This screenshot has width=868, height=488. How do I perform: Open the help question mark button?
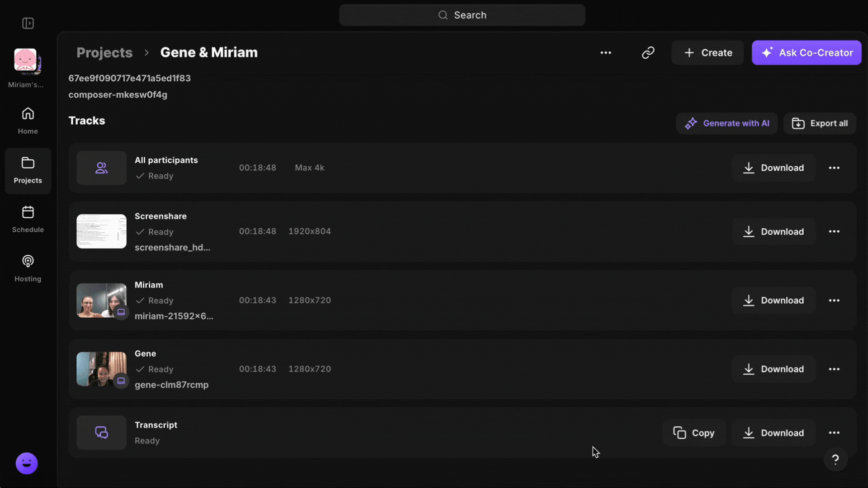pos(835,460)
